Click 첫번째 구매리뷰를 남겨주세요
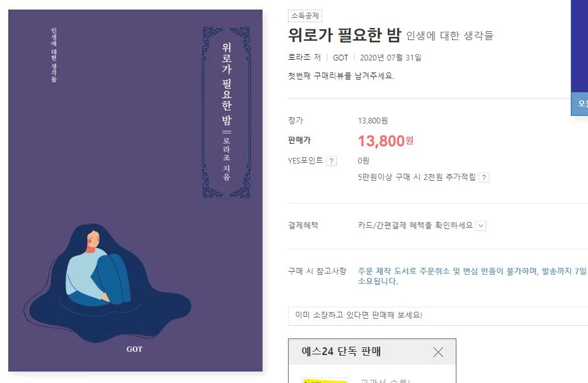Image resolution: width=588 pixels, height=383 pixels. [x=333, y=74]
